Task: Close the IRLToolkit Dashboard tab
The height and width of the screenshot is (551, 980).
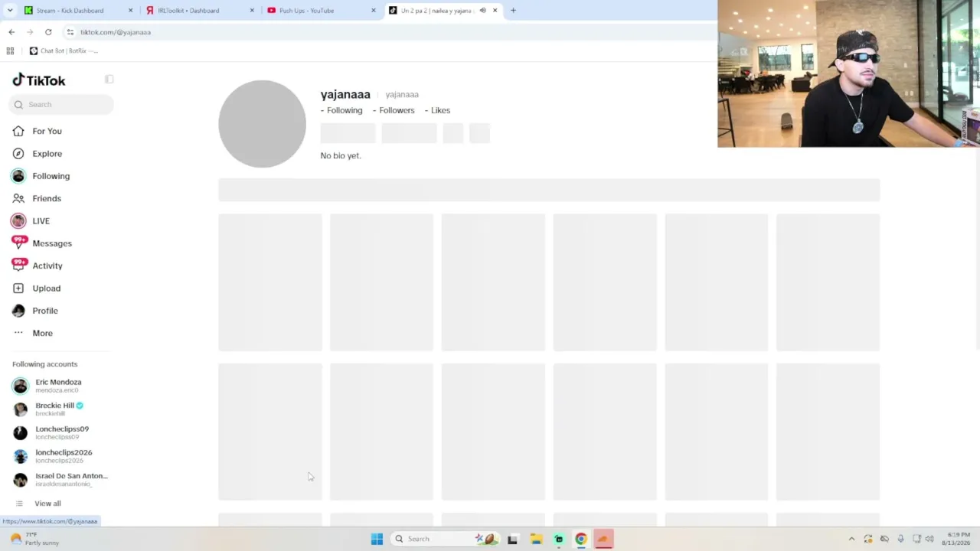Action: click(252, 10)
